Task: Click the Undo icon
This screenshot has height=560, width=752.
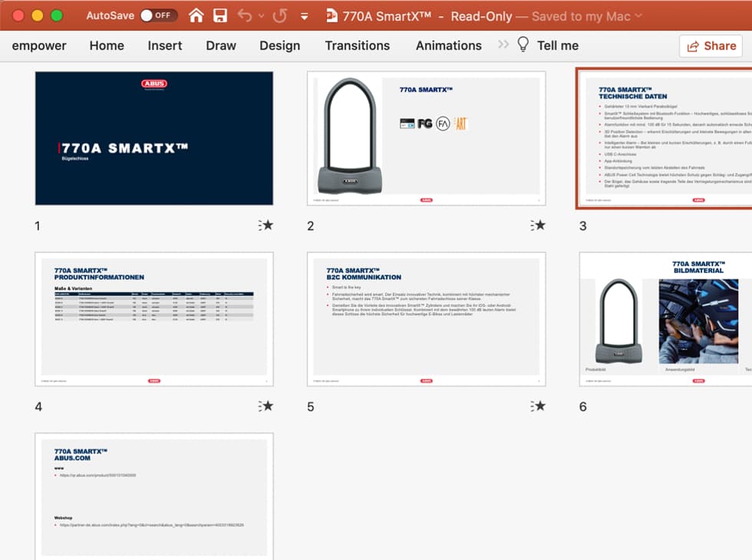Action: (x=245, y=15)
